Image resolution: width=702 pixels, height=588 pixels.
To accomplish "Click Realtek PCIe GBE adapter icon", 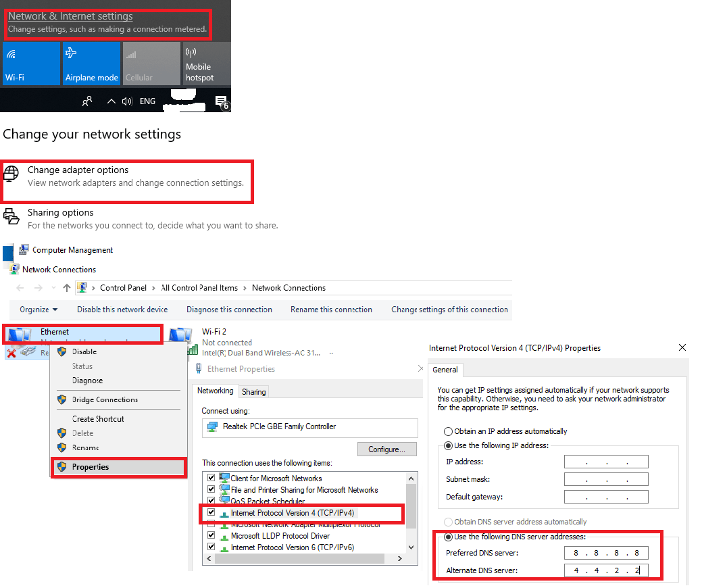I will coord(212,427).
